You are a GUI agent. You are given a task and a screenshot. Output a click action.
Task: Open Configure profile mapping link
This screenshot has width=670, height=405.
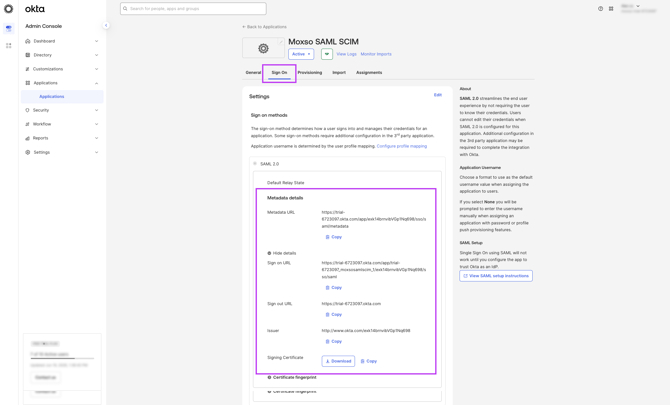[x=402, y=146]
